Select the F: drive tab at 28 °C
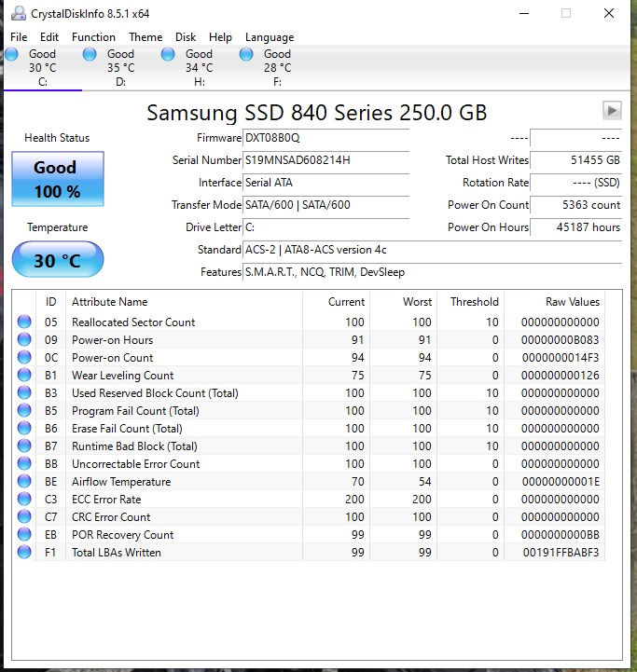 (277, 68)
